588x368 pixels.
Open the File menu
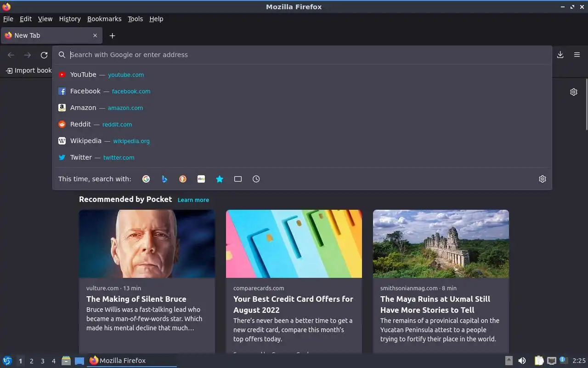pos(8,19)
